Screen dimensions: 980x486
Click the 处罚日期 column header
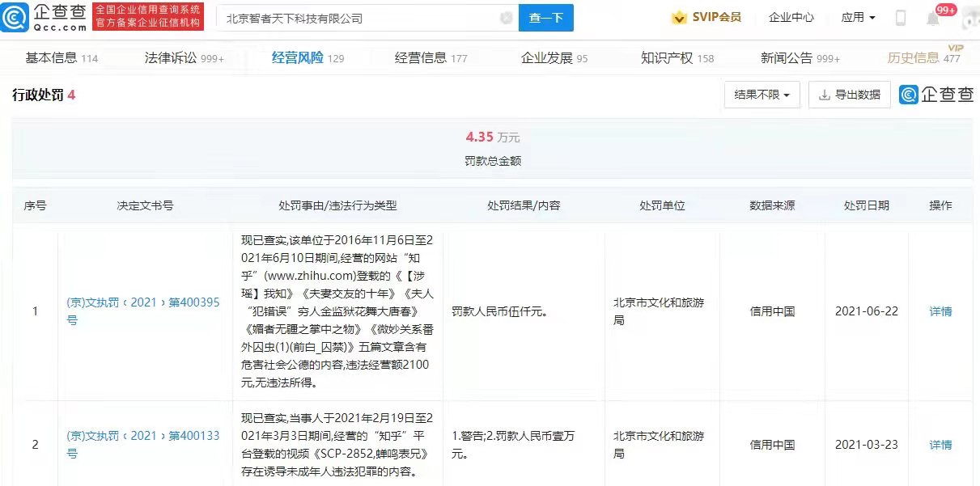coord(866,205)
